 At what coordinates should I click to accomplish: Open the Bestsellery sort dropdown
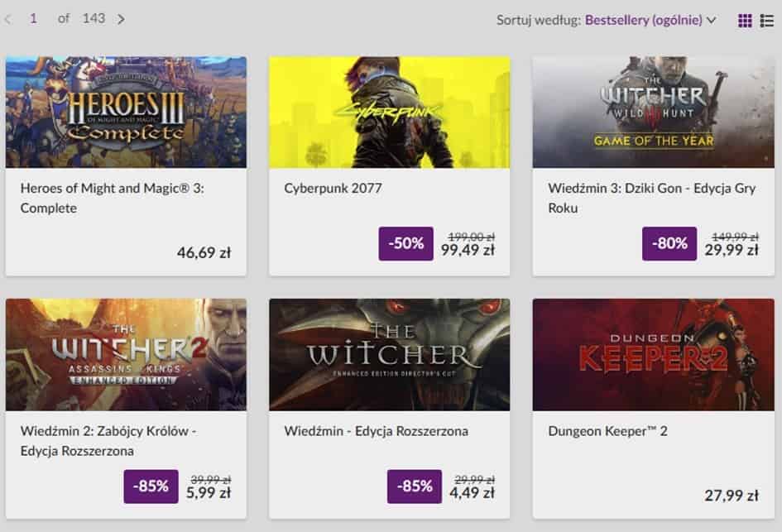(x=650, y=20)
